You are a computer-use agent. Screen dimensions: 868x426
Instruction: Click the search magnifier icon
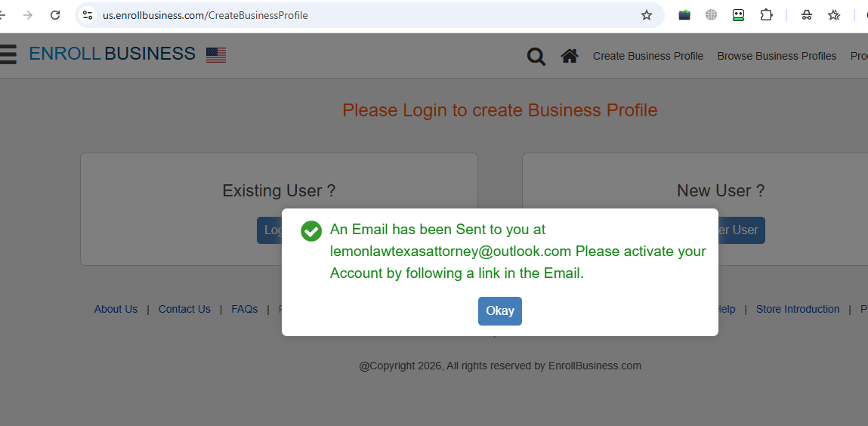536,56
